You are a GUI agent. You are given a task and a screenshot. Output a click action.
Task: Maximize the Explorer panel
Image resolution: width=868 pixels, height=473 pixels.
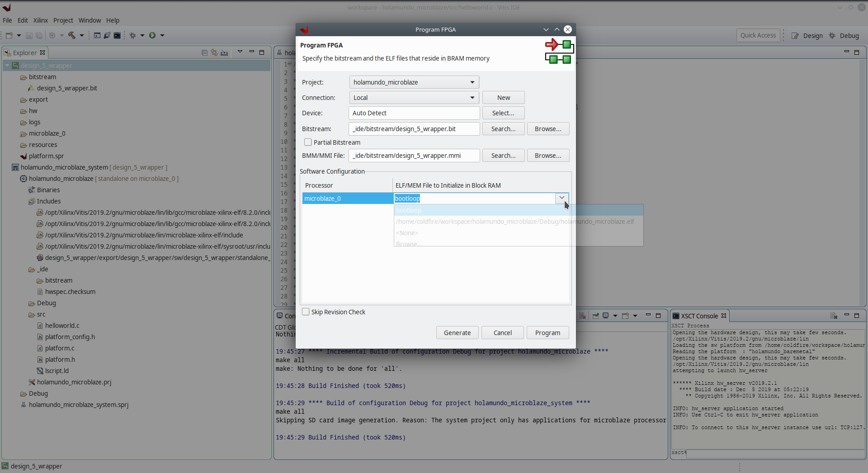[262, 52]
